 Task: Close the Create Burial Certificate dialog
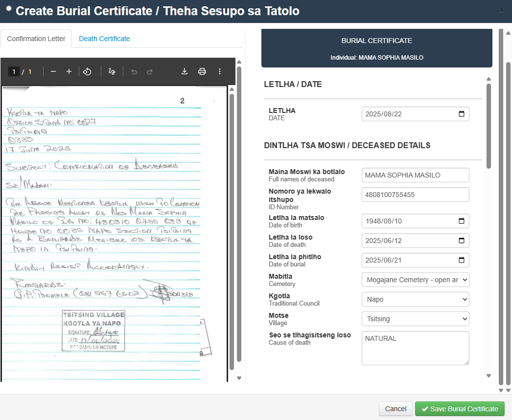tap(501, 10)
